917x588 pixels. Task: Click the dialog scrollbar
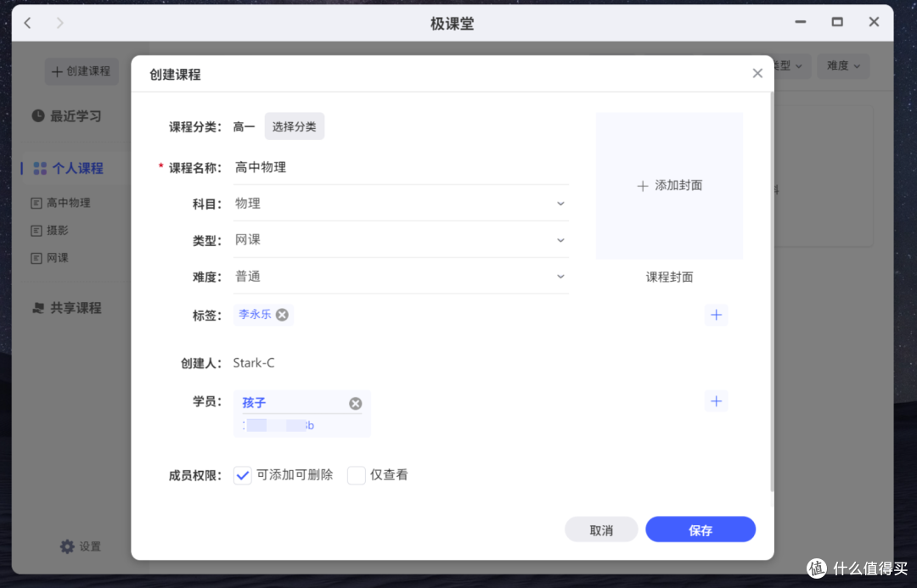(772, 292)
